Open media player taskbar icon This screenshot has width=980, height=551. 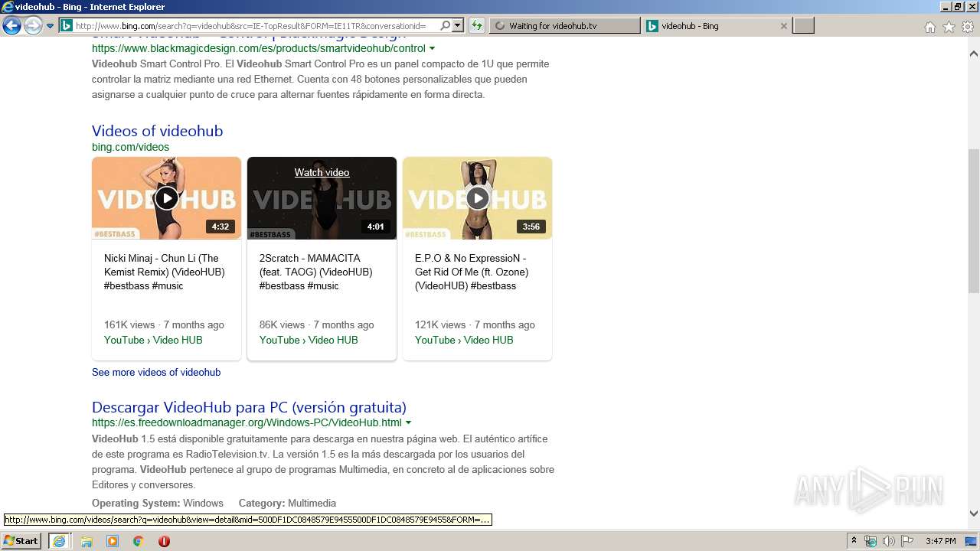(113, 541)
